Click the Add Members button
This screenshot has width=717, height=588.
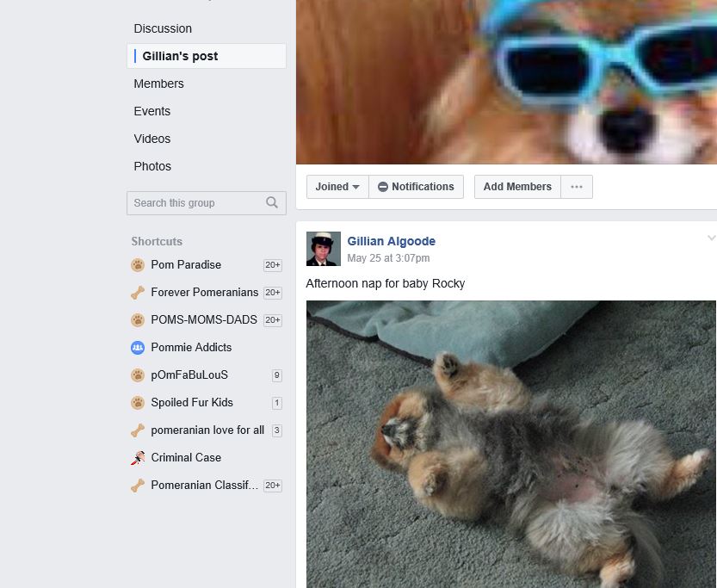(517, 187)
